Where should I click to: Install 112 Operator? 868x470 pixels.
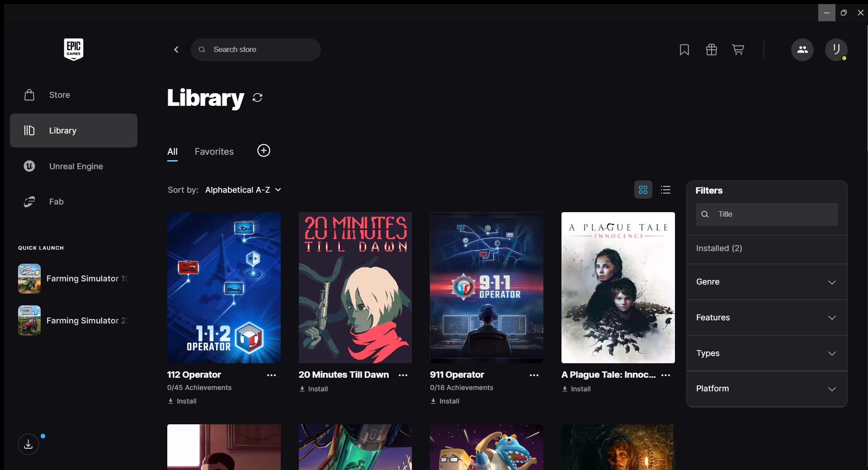point(182,401)
